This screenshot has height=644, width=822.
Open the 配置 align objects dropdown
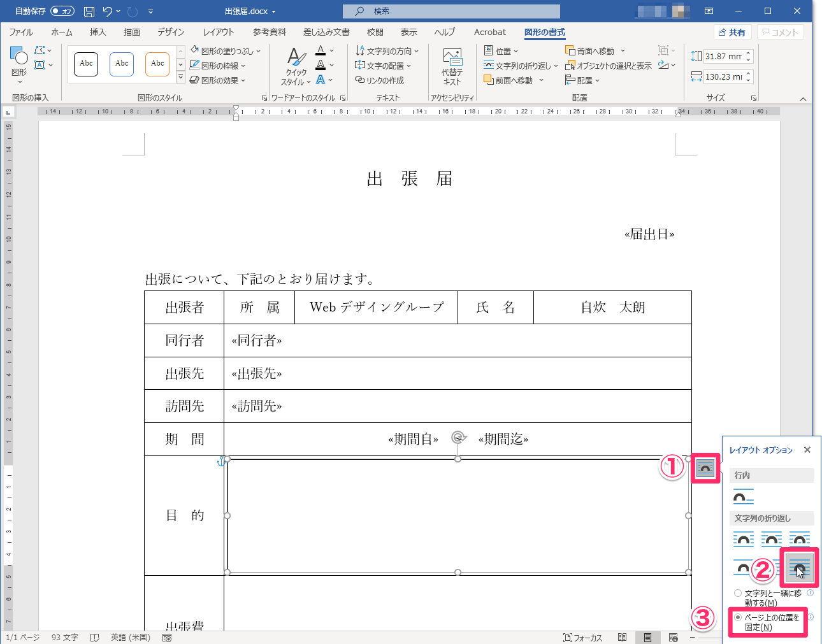click(582, 80)
